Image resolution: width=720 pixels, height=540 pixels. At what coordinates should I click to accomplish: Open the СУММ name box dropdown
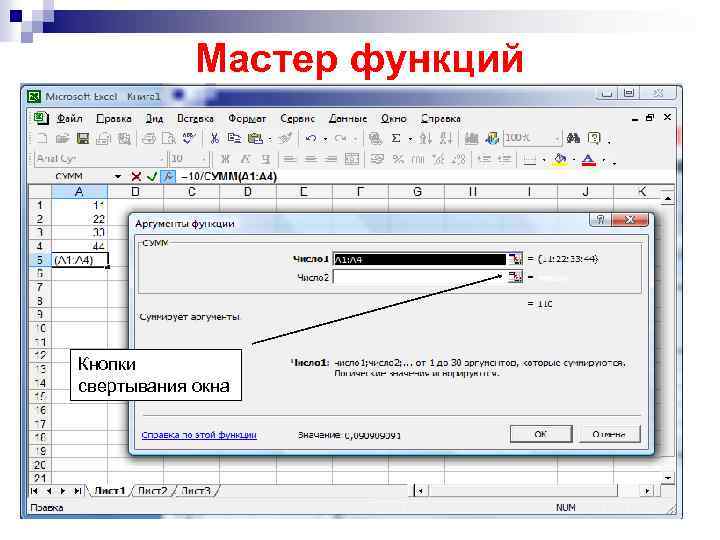pos(118,176)
